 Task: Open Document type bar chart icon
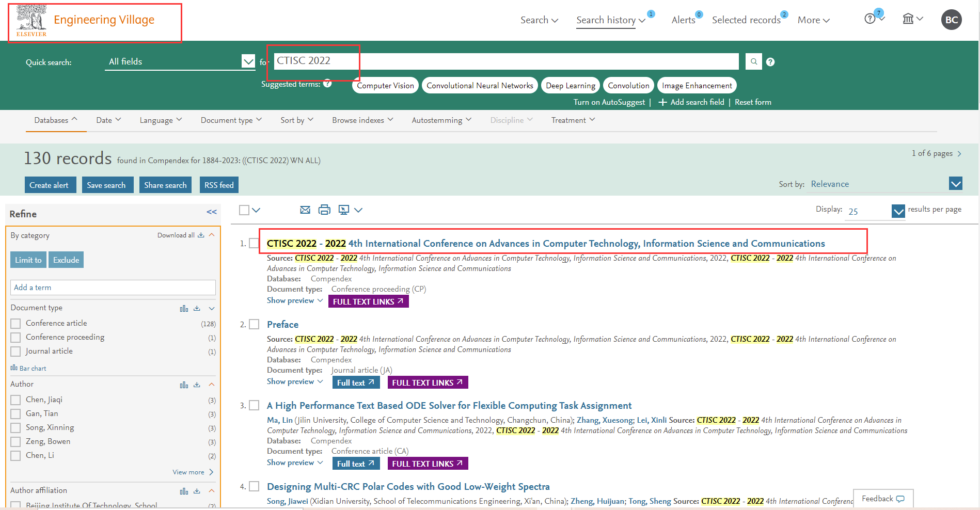(x=184, y=309)
